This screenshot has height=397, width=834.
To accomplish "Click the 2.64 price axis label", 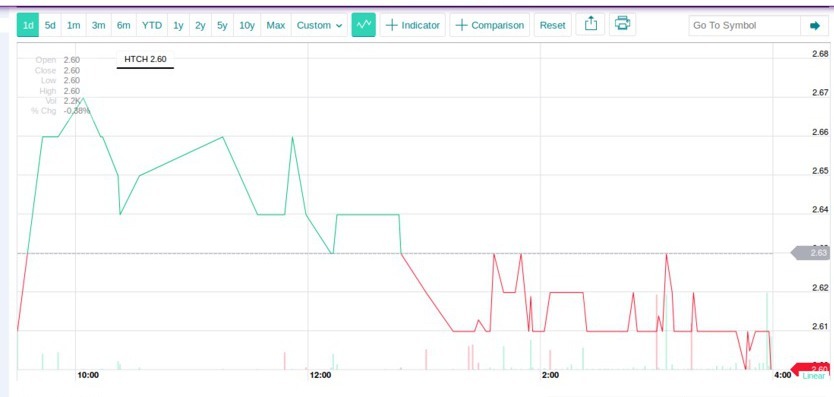I will [x=820, y=210].
